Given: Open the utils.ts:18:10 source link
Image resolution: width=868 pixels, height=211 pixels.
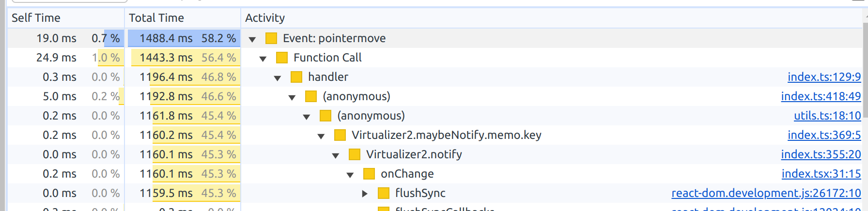Looking at the screenshot, I should tap(827, 116).
